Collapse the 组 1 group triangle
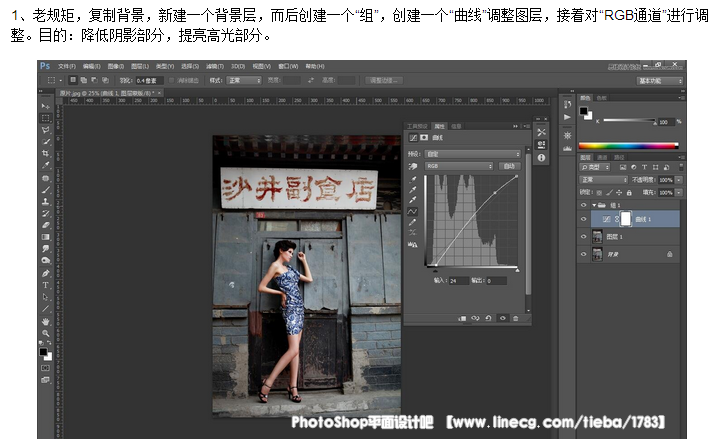The width and height of the screenshot is (715, 439). (x=594, y=205)
